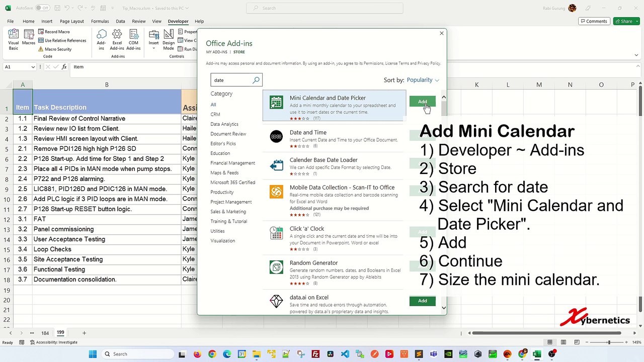This screenshot has width=644, height=362.
Task: Switch to the Formulas ribbon tab
Action: pyautogui.click(x=100, y=21)
